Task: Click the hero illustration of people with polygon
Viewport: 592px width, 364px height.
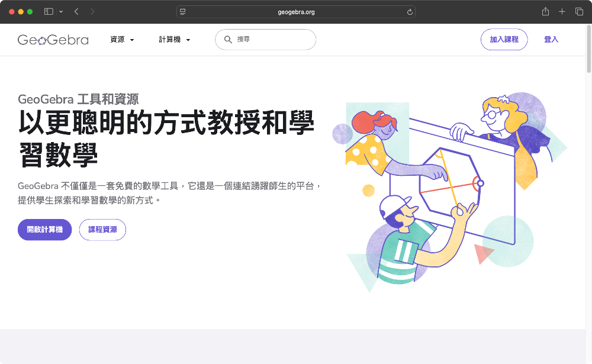Action: (450, 192)
